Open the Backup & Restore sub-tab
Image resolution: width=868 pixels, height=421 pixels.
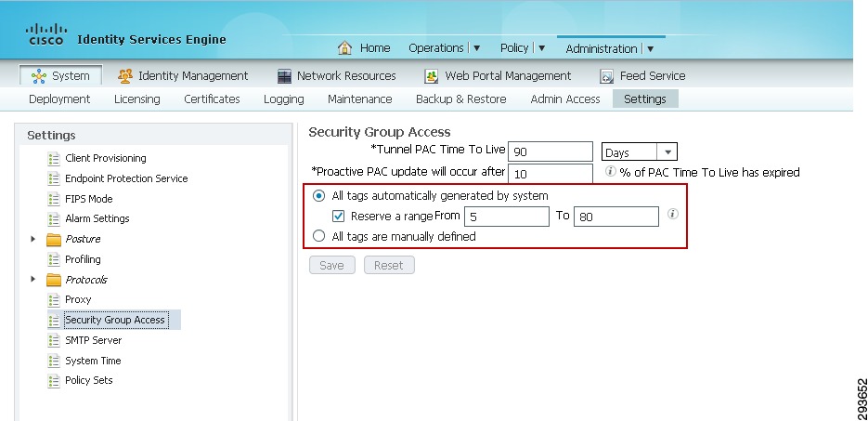(461, 99)
